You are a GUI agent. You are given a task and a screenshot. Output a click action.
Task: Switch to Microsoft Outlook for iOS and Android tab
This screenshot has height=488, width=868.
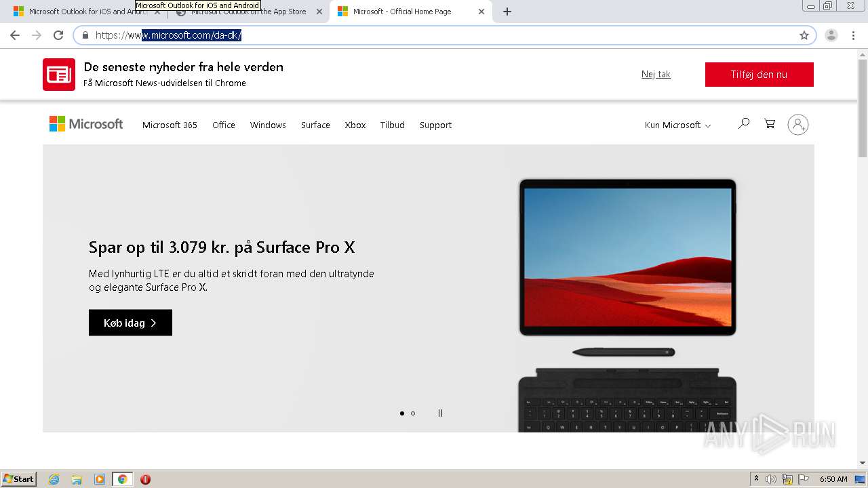pos(81,12)
